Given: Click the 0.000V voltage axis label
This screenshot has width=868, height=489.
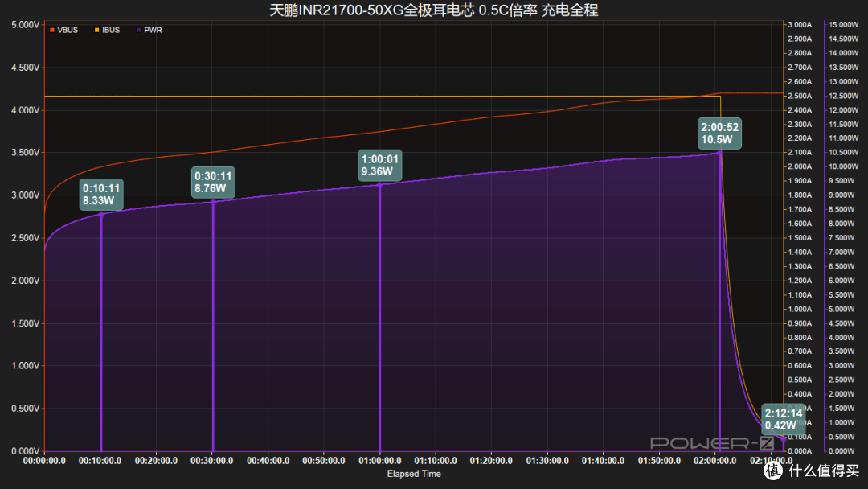Looking at the screenshot, I should (26, 451).
